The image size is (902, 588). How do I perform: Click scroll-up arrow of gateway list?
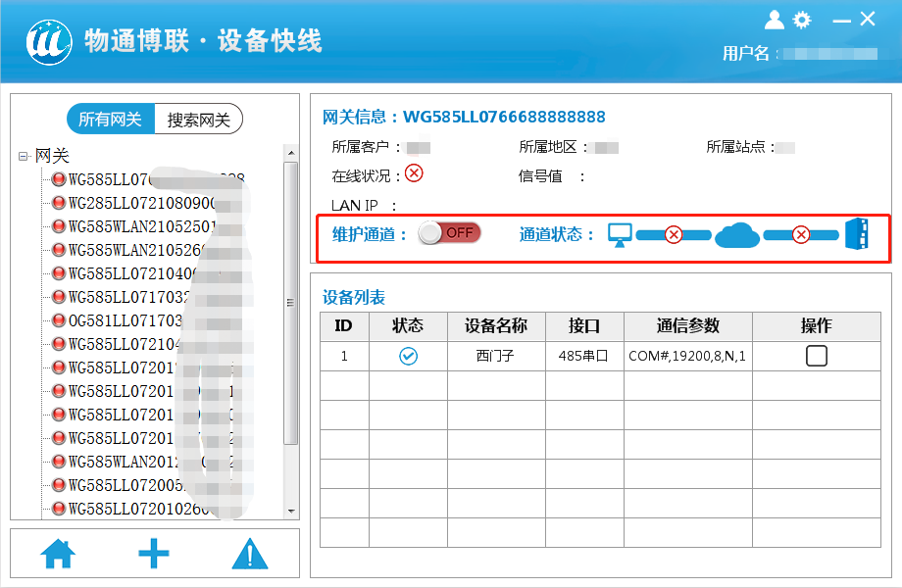coord(290,153)
